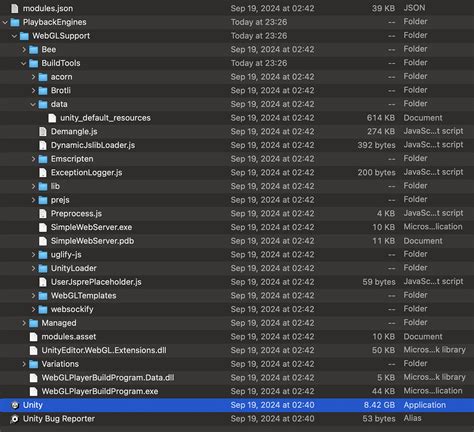The height and width of the screenshot is (432, 474).
Task: Select the Preprocess.js file name
Action: [x=76, y=214]
